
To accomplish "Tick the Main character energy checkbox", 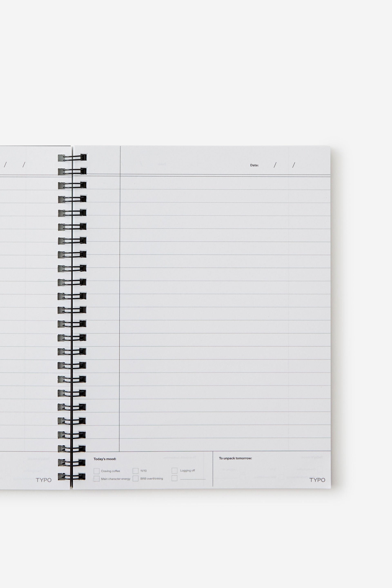I will [97, 479].
